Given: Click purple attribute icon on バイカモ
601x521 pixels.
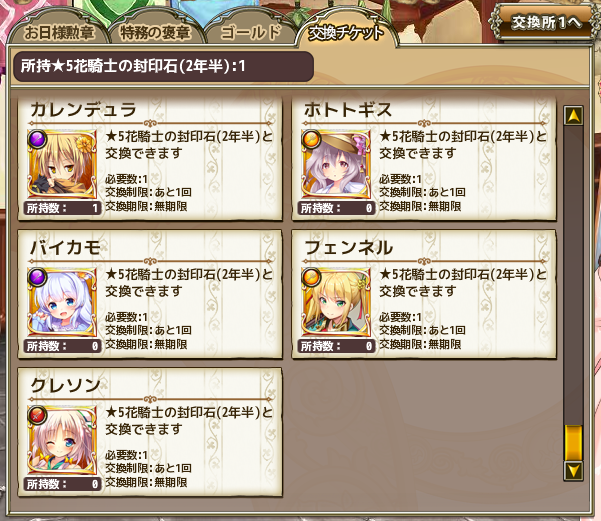Looking at the screenshot, I should [x=37, y=277].
